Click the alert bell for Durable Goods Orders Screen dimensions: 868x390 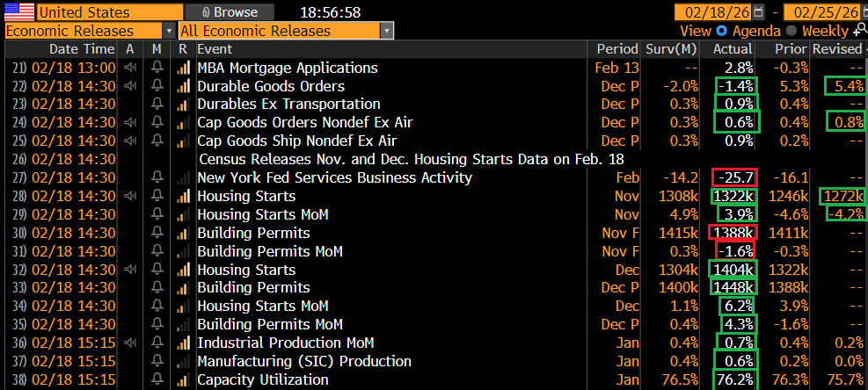click(x=157, y=86)
